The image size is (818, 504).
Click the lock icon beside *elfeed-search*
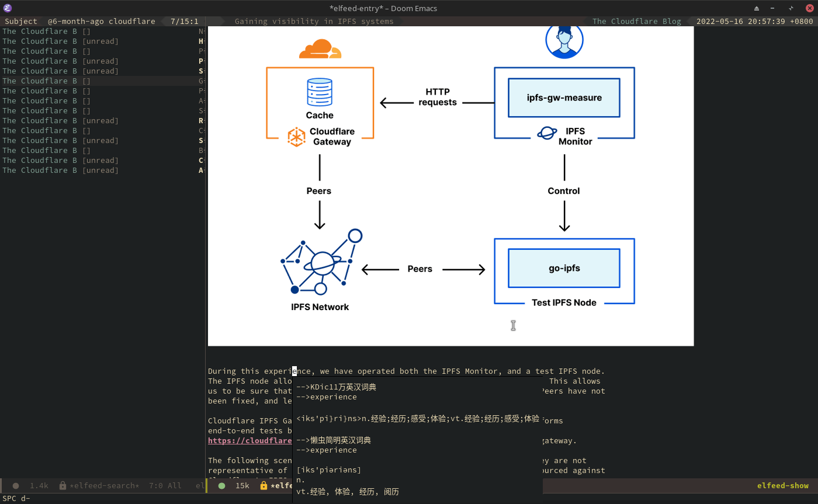[63, 486]
